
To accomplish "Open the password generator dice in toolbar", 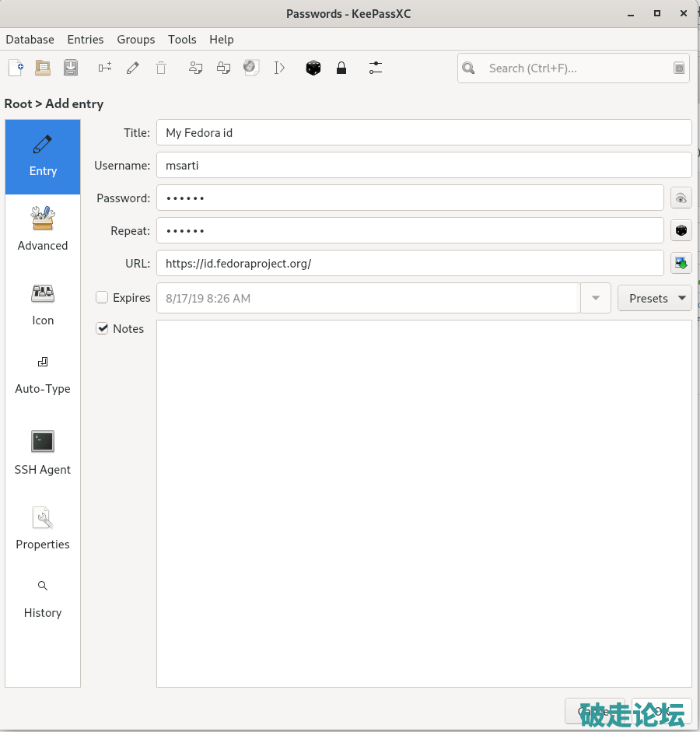I will tap(313, 68).
